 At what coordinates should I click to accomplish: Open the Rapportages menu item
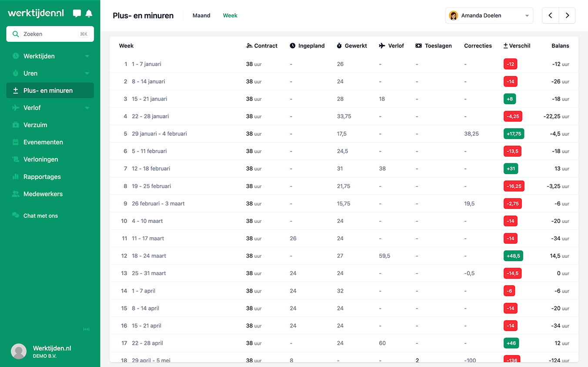[x=50, y=177]
